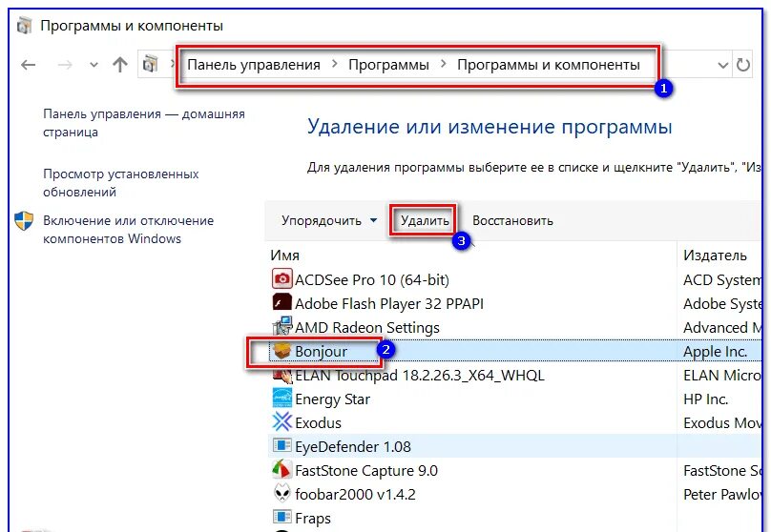Select the Exodus program entry

[x=318, y=423]
